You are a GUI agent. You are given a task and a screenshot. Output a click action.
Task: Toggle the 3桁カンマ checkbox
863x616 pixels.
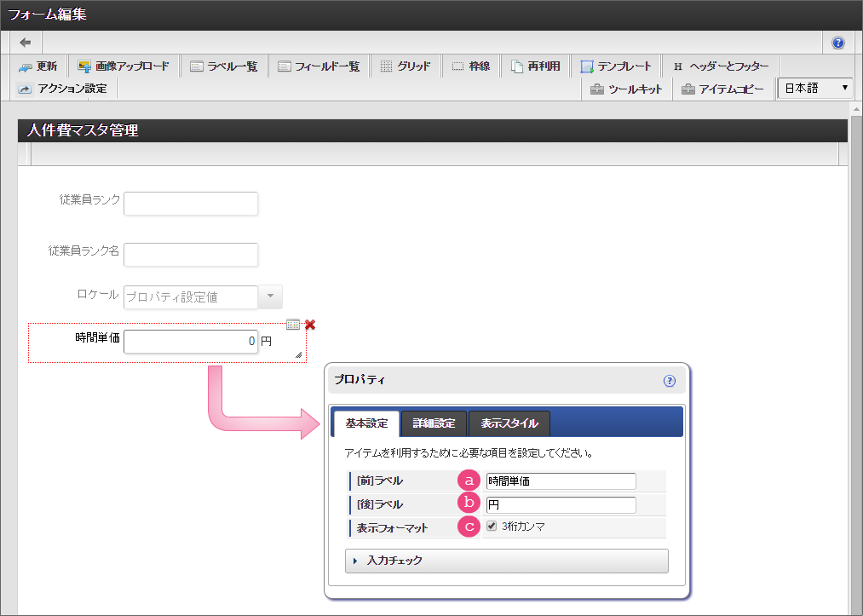(492, 527)
